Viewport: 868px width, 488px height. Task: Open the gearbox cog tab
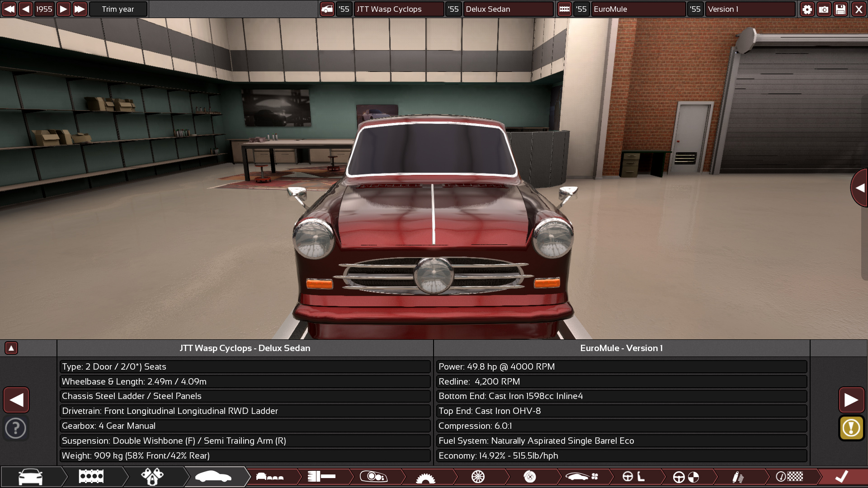pyautogui.click(x=425, y=477)
